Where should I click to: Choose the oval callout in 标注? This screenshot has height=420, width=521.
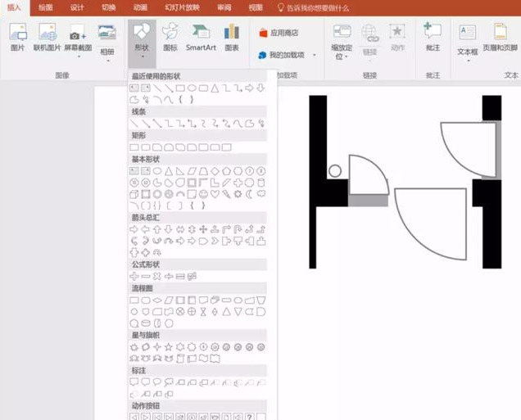point(157,382)
